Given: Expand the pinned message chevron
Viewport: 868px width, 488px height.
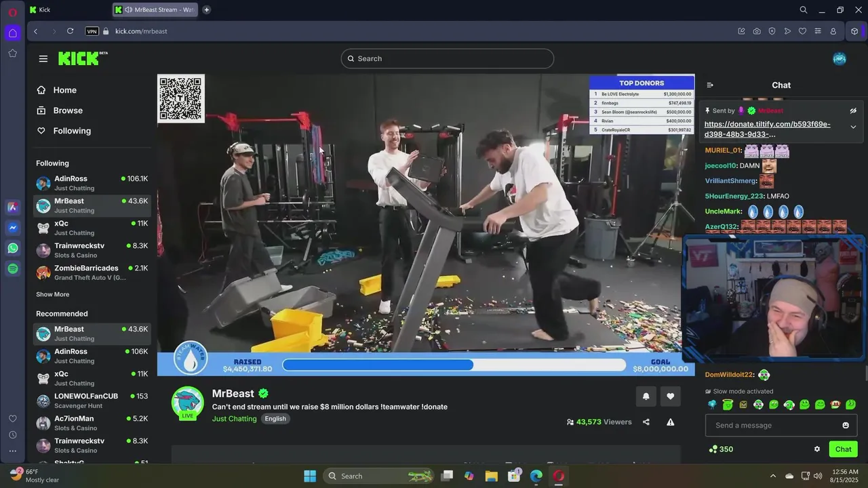Looking at the screenshot, I should [853, 127].
